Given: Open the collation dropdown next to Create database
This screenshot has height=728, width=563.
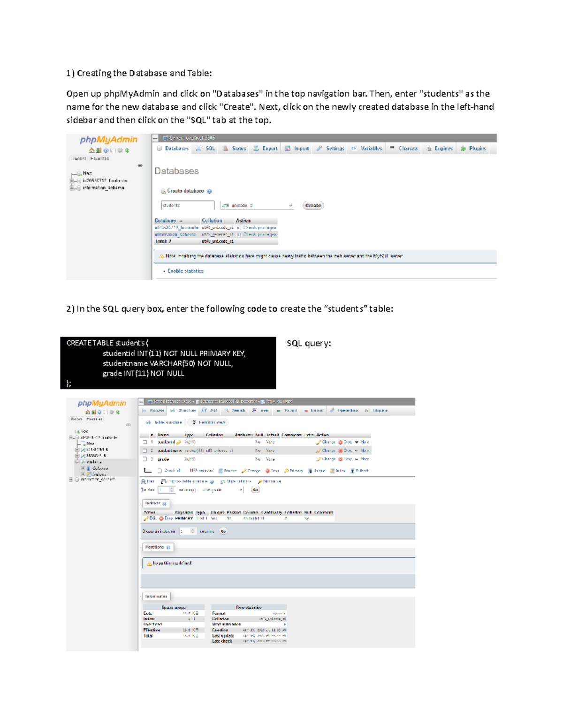Looking at the screenshot, I should click(256, 205).
